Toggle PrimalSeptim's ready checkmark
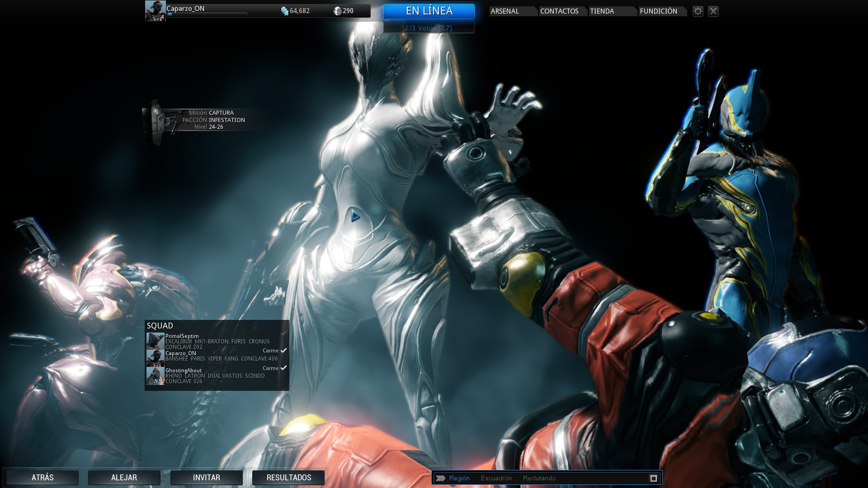This screenshot has width=868, height=488. click(283, 333)
